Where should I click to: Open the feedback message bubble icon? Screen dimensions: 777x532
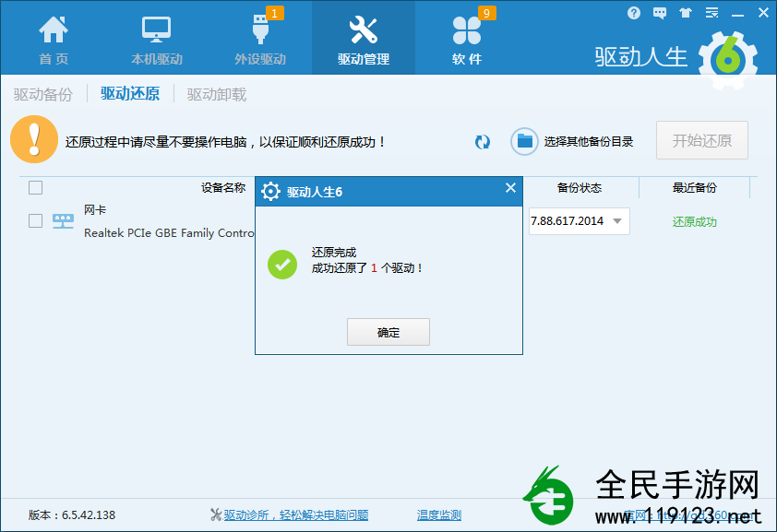pyautogui.click(x=659, y=12)
